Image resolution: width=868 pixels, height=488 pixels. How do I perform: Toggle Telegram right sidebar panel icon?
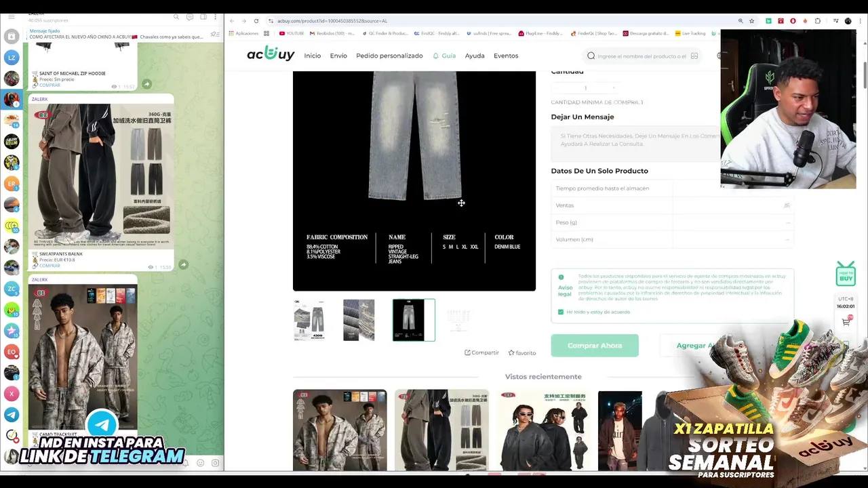pos(202,16)
